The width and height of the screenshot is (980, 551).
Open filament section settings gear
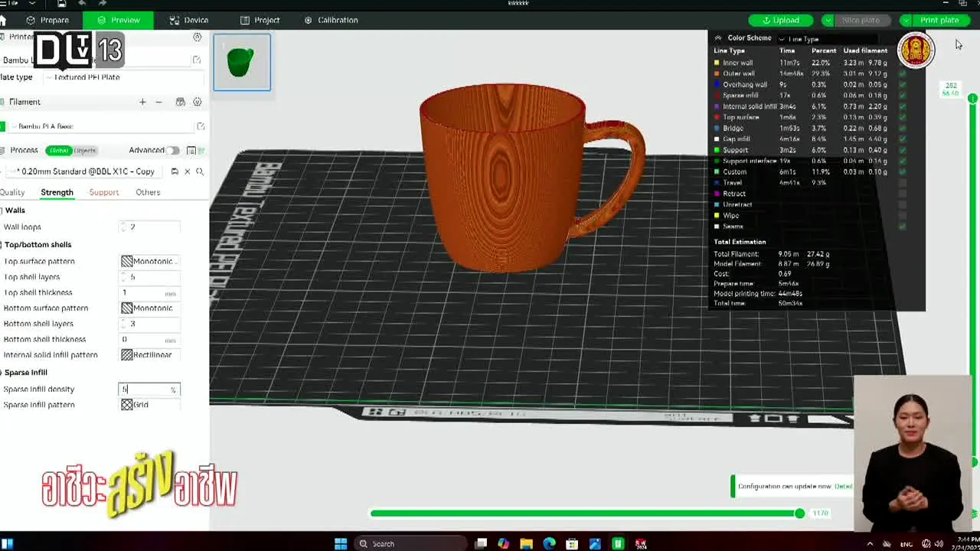(x=198, y=102)
